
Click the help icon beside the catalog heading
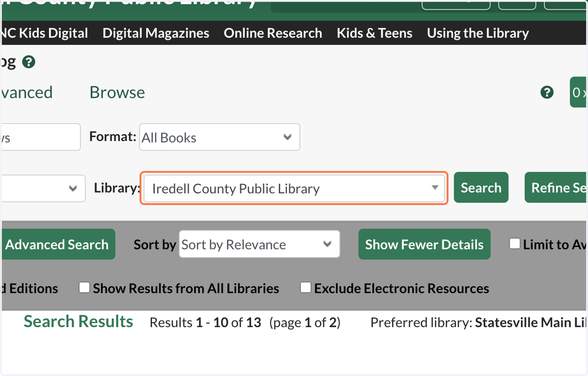[29, 62]
